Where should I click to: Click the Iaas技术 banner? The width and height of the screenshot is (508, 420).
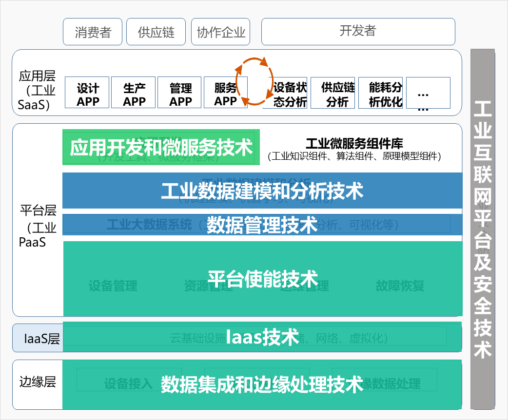[262, 337]
